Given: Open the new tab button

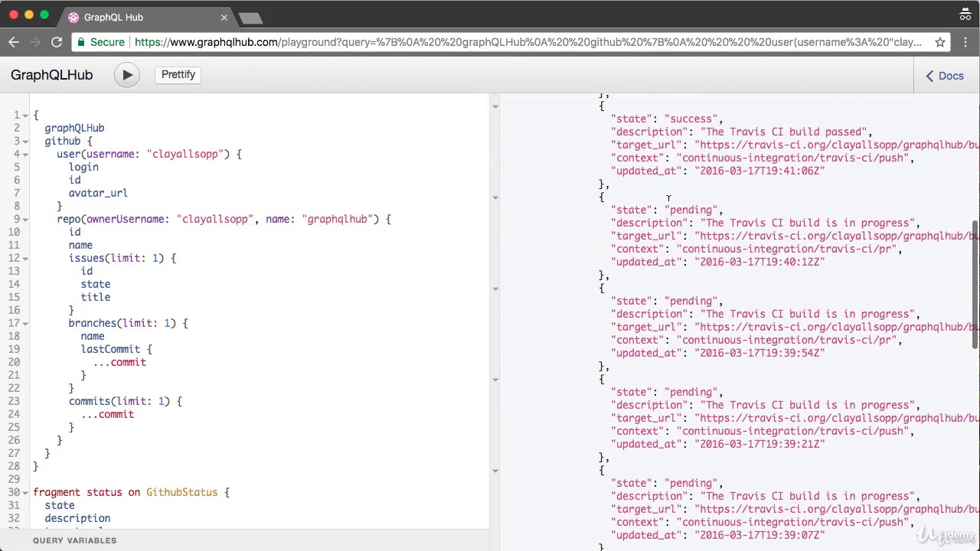Looking at the screenshot, I should [x=250, y=18].
